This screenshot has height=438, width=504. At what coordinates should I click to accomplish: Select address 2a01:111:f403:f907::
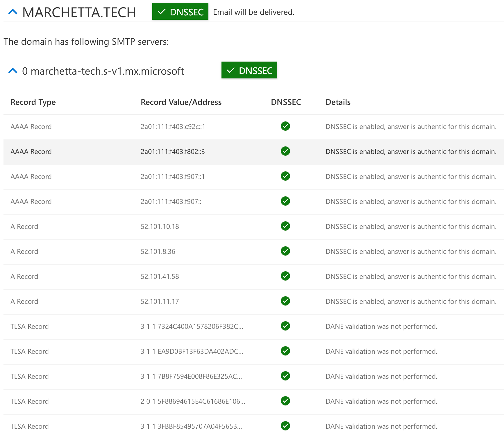coord(171,202)
